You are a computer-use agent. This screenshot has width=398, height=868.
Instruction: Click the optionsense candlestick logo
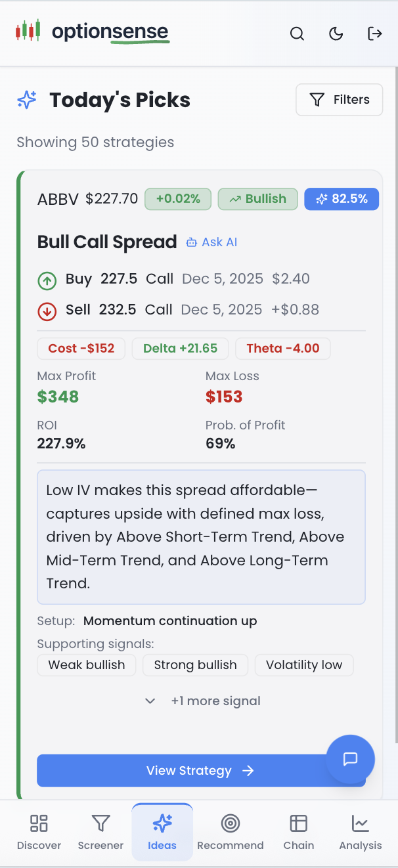28,31
